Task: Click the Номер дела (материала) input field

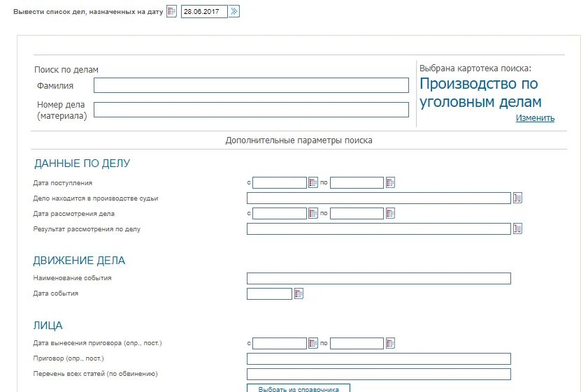Action: (x=251, y=110)
